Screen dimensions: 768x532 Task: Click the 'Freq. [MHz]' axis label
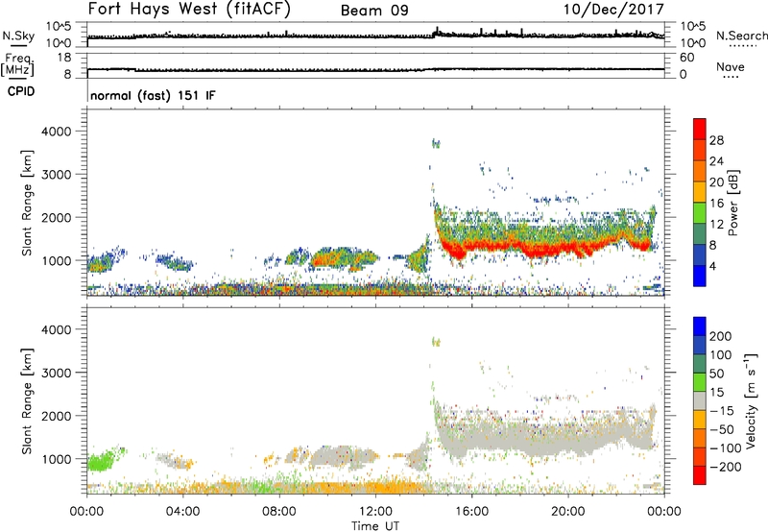[x=17, y=64]
